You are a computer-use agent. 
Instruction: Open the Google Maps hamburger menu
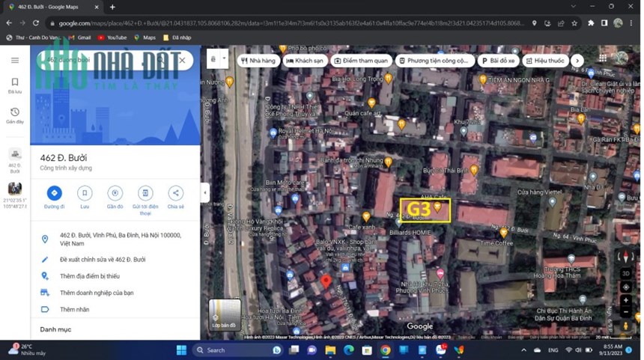pos(15,61)
